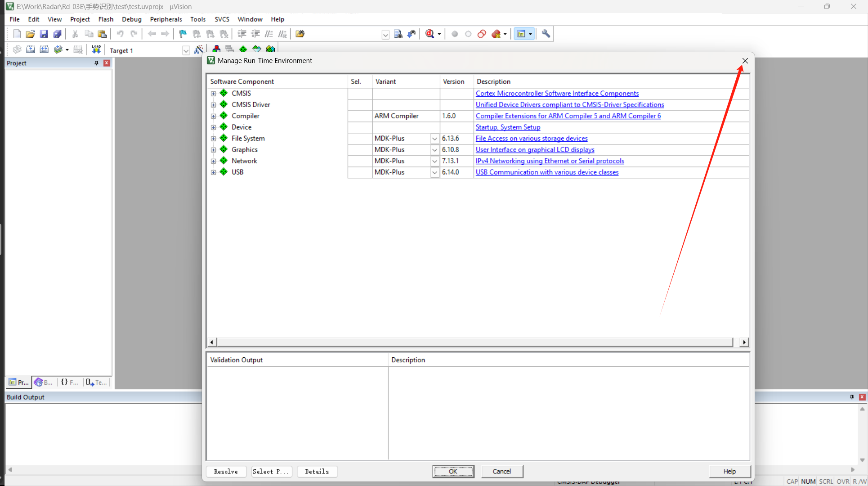Screen dimensions: 868x486
Task: Expand the USB component node
Action: coord(214,172)
